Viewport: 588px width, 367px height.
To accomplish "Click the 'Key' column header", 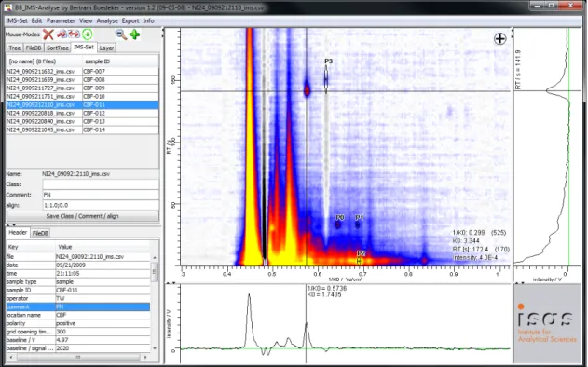I will coord(31,247).
